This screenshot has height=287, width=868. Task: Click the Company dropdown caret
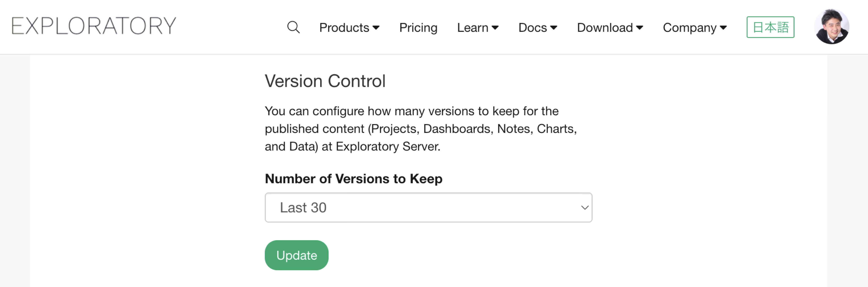723,28
